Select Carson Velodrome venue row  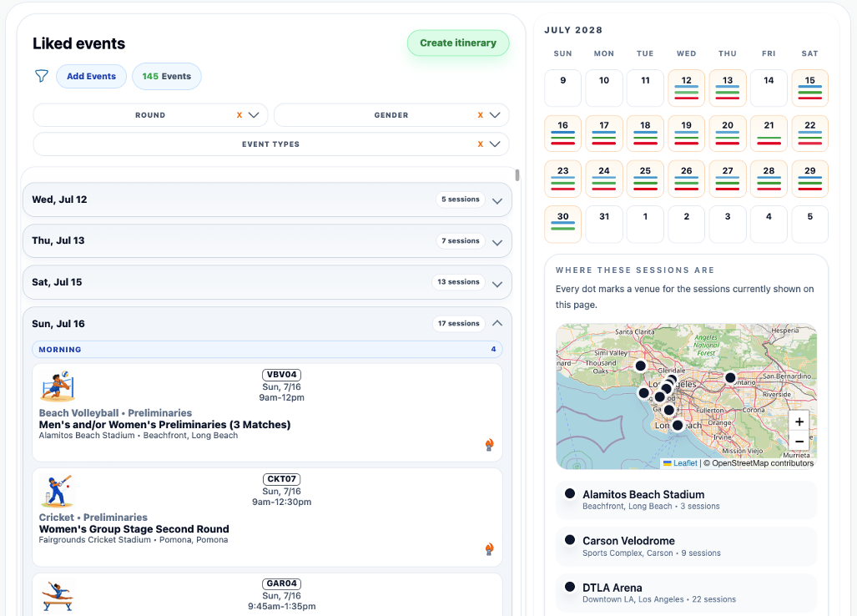click(686, 546)
